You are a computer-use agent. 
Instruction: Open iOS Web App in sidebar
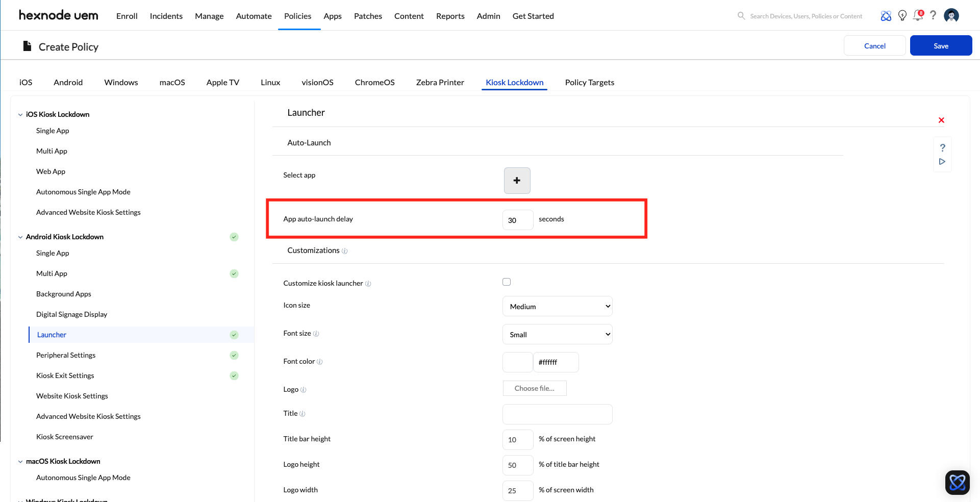(x=51, y=171)
